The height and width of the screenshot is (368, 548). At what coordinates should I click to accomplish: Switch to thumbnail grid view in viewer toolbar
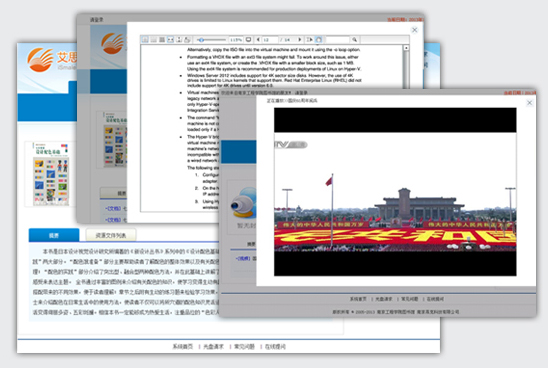click(162, 39)
